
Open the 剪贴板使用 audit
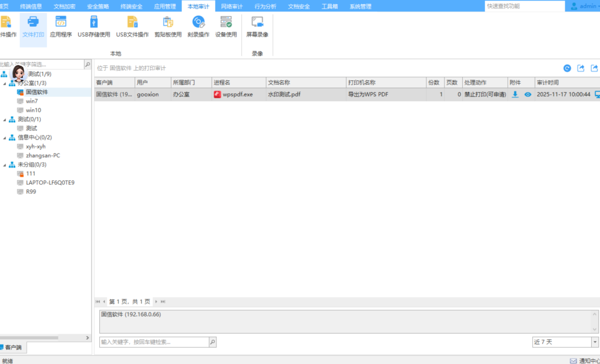point(168,27)
